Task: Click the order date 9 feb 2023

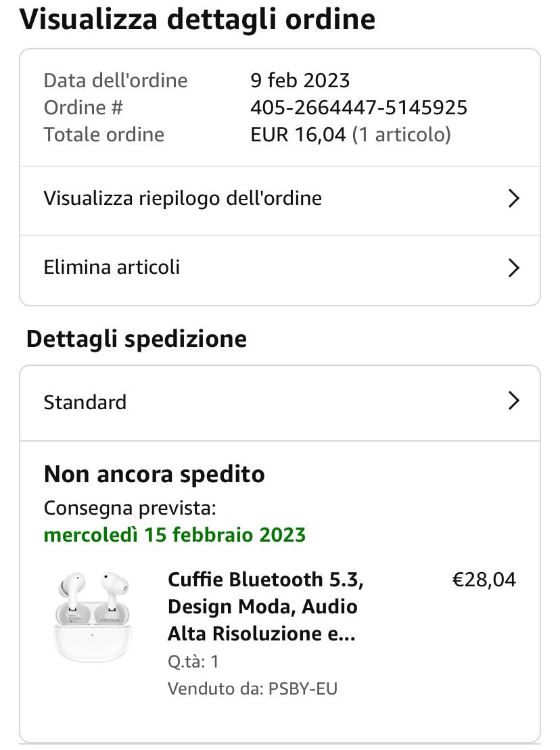Action: [300, 80]
